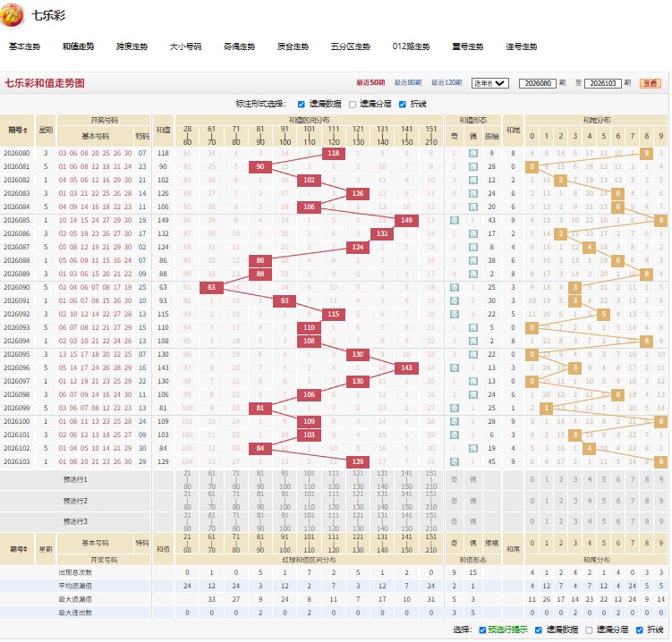
Task: Sort by the bottom 期号 column header
Action: (18, 549)
